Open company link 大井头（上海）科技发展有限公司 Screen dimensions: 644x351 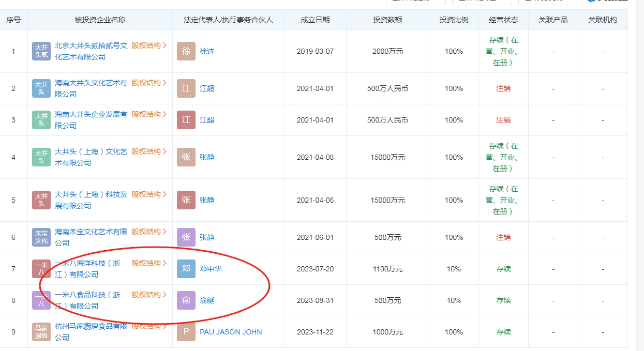click(x=91, y=200)
